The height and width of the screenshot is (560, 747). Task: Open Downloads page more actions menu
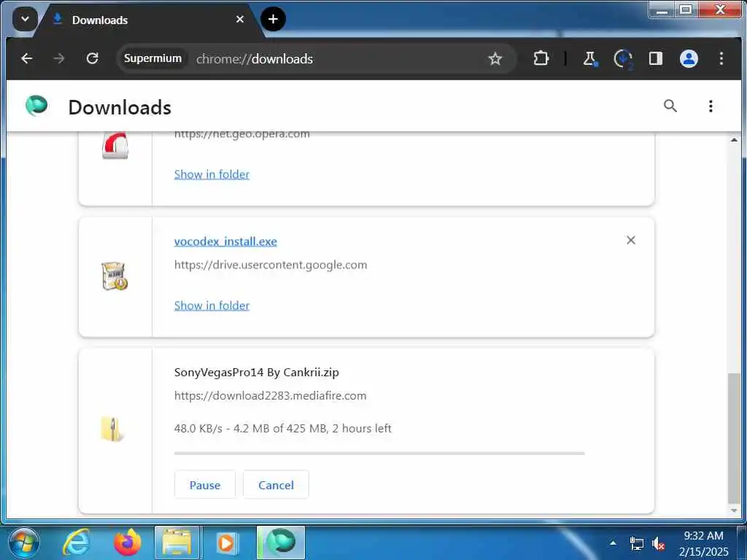[x=711, y=106]
